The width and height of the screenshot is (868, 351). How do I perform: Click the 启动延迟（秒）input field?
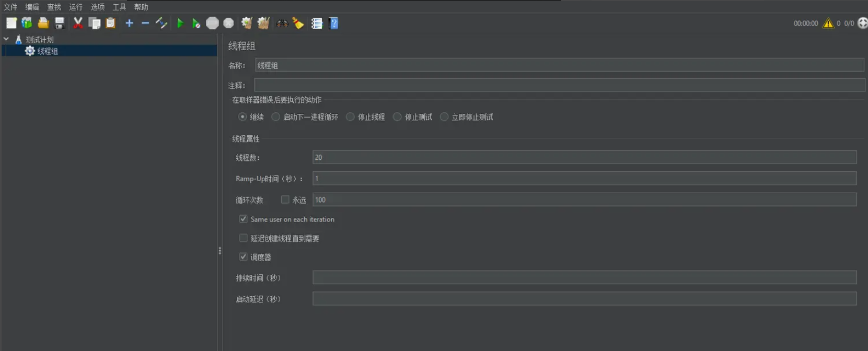pos(584,299)
